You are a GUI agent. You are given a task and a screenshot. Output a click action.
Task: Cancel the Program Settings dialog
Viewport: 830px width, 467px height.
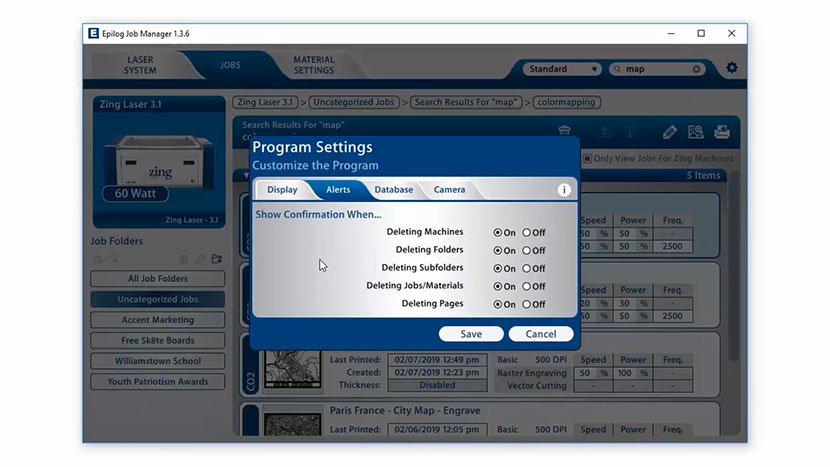(540, 334)
